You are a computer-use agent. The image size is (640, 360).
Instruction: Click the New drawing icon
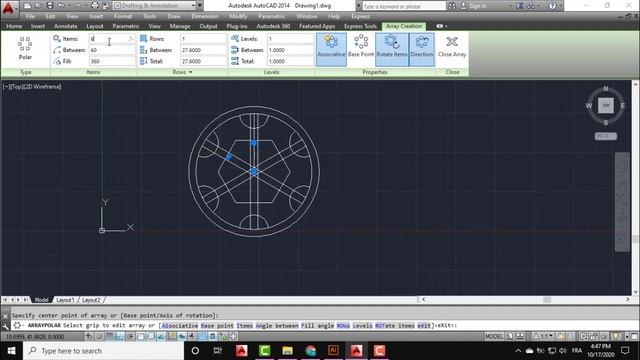[x=27, y=6]
